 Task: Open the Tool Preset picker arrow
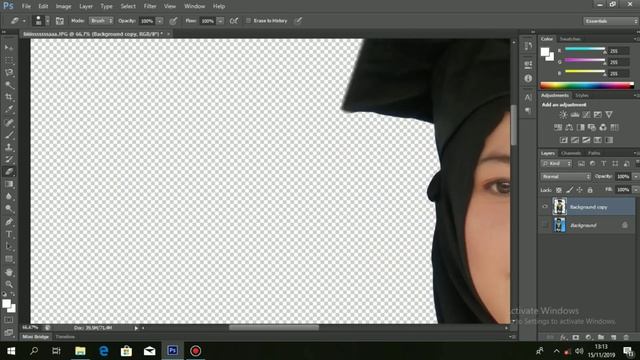tap(24, 21)
